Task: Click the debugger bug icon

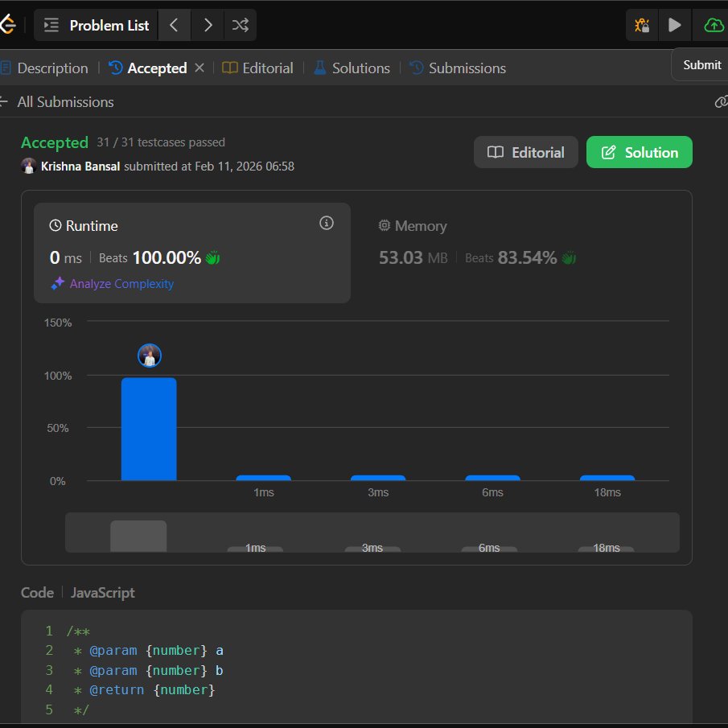Action: [642, 25]
